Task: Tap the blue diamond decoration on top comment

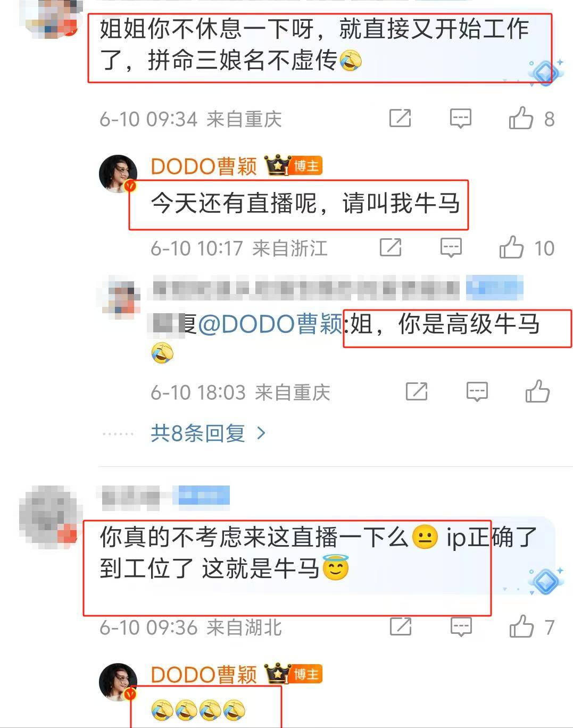Action: tap(545, 71)
